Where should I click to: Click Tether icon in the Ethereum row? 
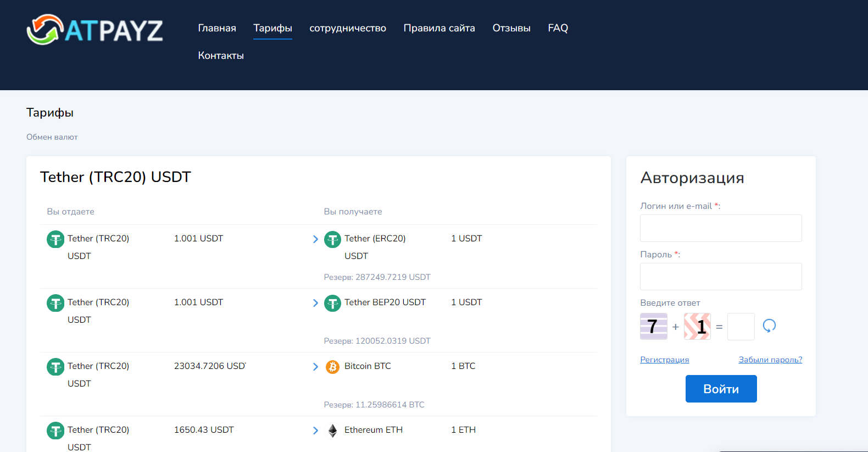55,431
